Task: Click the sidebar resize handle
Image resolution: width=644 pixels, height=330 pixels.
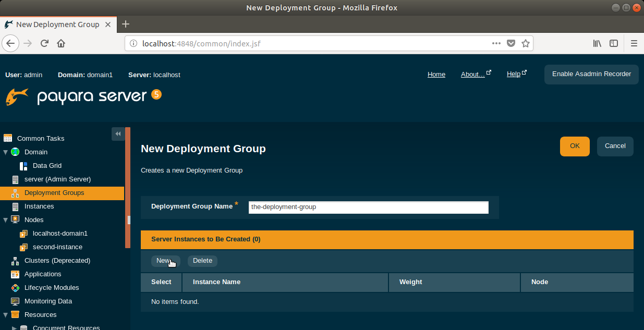Action: coord(128,220)
